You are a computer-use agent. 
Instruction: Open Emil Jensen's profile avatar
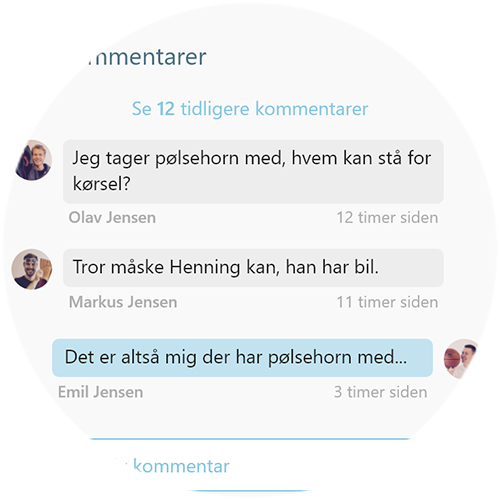(x=462, y=359)
